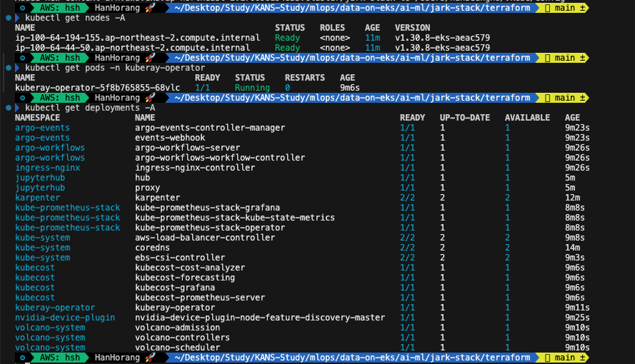
Task: Click the blue command marker beside kubectl get nodes -A
Action: [9, 18]
